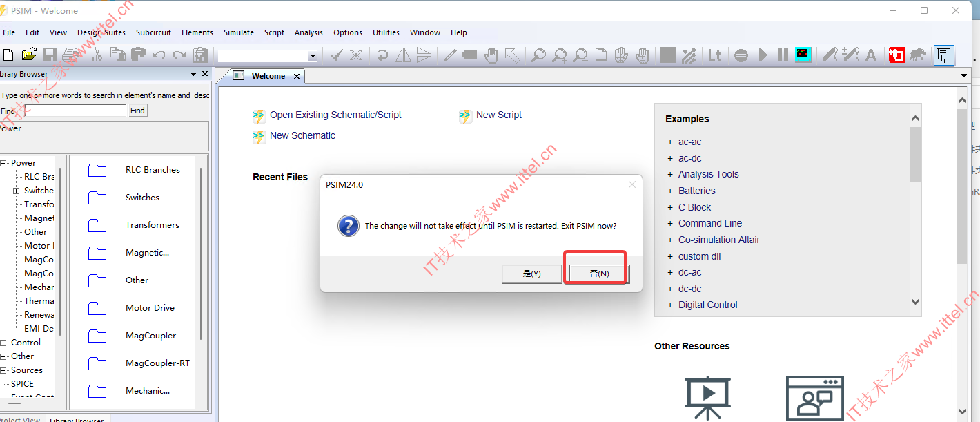Click the Pause simulation icon
Image resolution: width=980 pixels, height=422 pixels.
pyautogui.click(x=783, y=55)
